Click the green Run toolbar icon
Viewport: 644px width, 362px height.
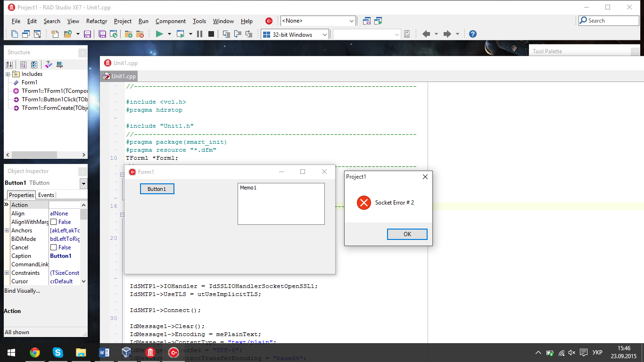159,34
